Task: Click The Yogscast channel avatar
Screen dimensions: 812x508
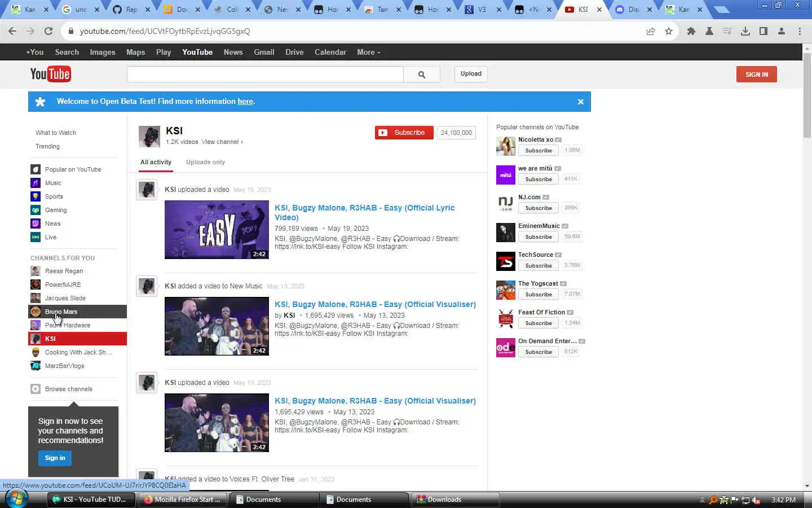Action: tap(506, 290)
